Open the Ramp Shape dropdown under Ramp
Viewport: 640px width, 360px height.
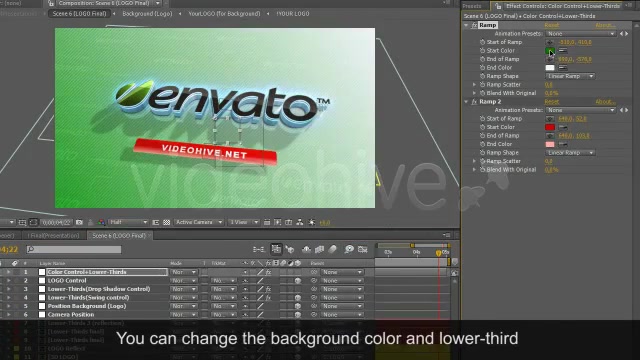point(570,76)
